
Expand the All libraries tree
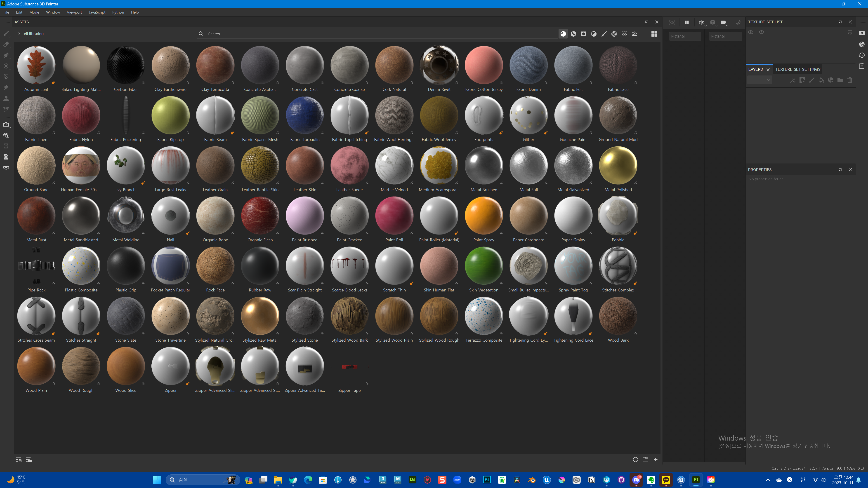coord(19,34)
